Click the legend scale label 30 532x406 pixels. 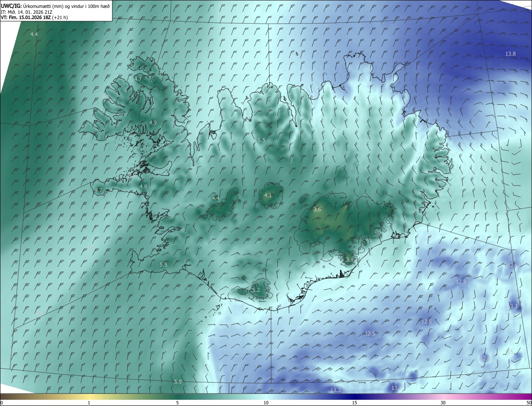pyautogui.click(x=443, y=403)
